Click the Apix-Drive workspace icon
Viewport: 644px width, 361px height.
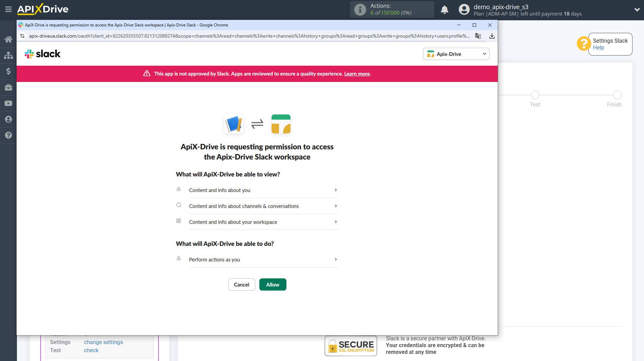click(281, 124)
